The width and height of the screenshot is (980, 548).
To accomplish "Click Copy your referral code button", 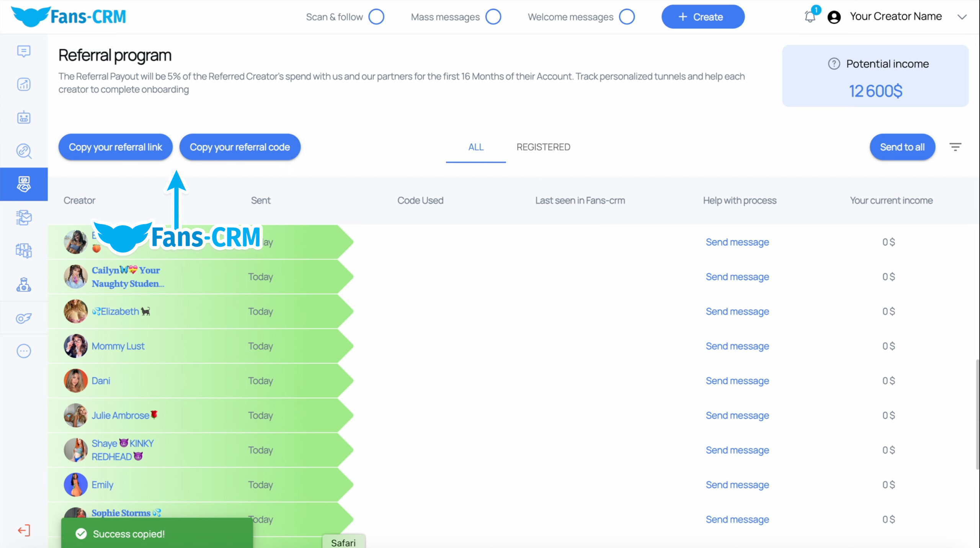I will pos(239,147).
